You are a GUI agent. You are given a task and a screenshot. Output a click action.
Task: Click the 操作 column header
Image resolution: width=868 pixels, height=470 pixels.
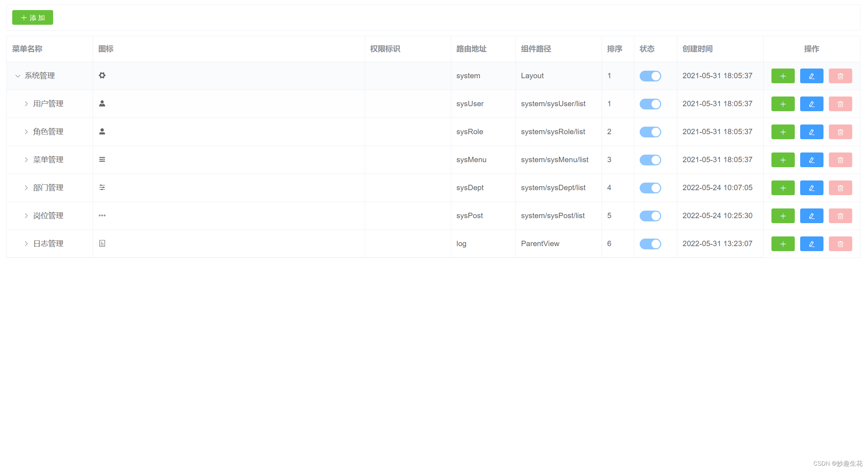[x=812, y=49]
